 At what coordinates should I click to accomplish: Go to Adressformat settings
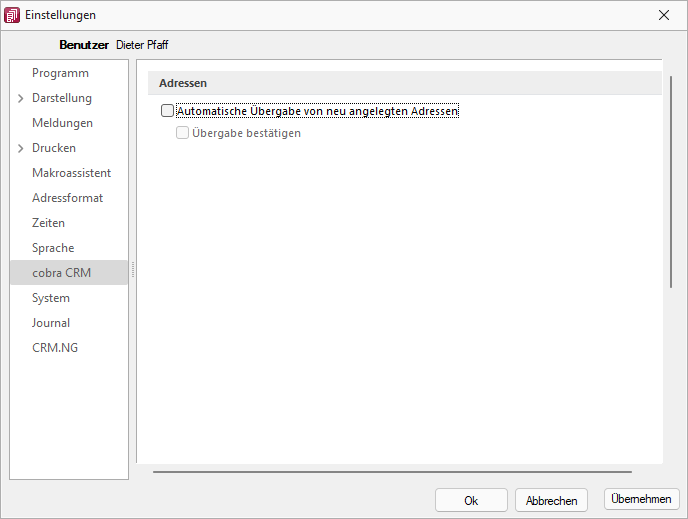pos(68,198)
